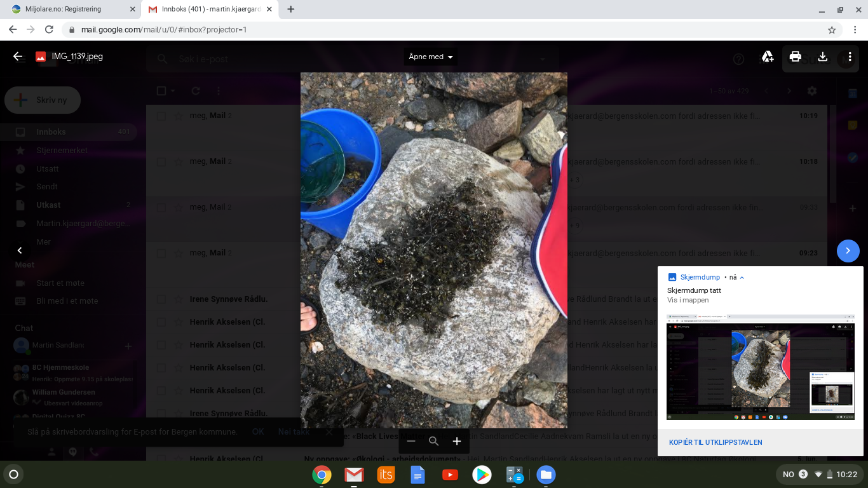Refresh the Gmail inbox list

click(x=196, y=91)
